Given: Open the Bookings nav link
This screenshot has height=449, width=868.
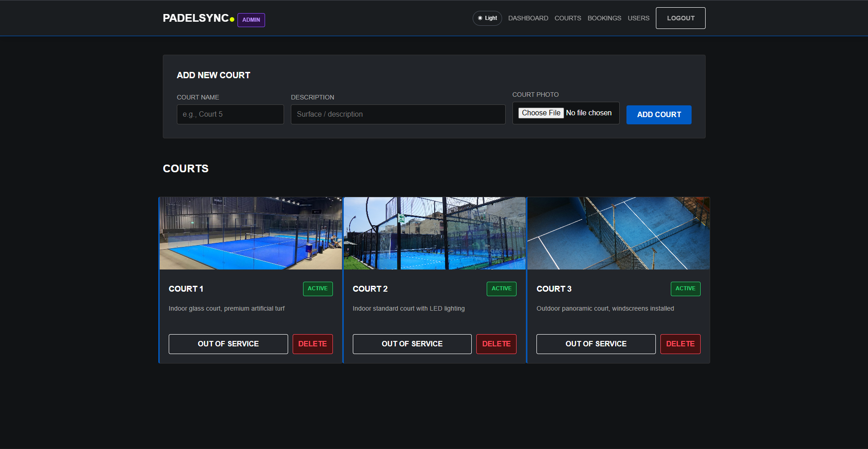Looking at the screenshot, I should (x=604, y=18).
